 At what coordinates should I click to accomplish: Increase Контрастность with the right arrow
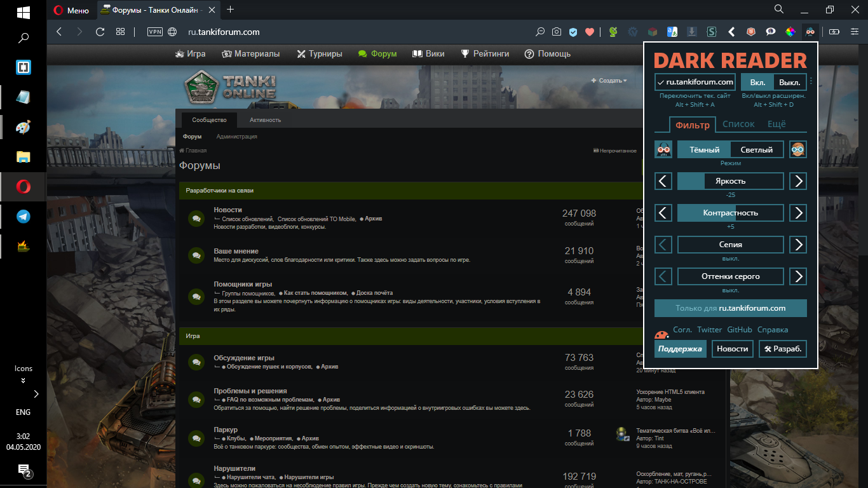point(798,213)
